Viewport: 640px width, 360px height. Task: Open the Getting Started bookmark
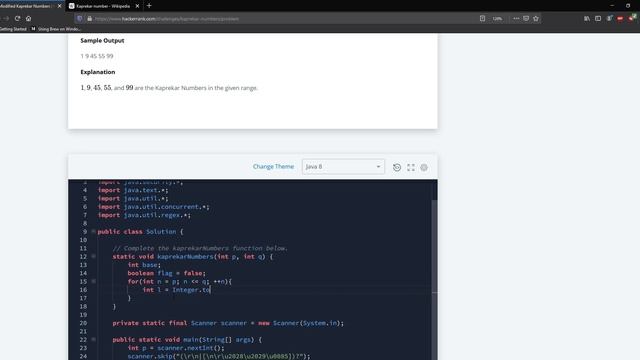tap(13, 29)
